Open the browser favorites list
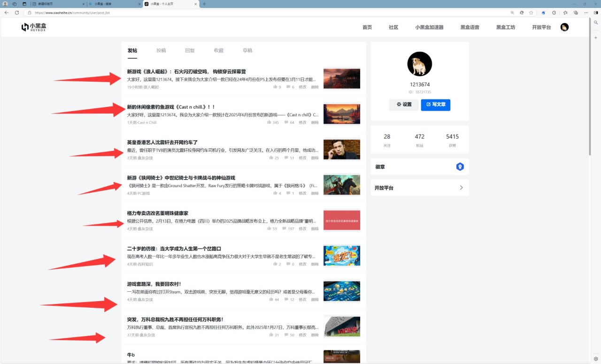This screenshot has height=364, width=601. 565,13
